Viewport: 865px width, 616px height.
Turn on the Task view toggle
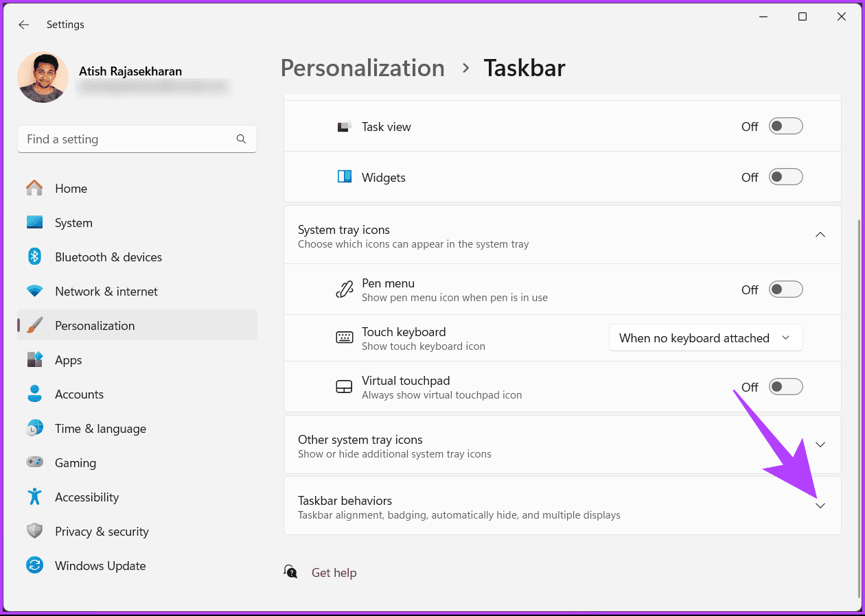pos(785,126)
